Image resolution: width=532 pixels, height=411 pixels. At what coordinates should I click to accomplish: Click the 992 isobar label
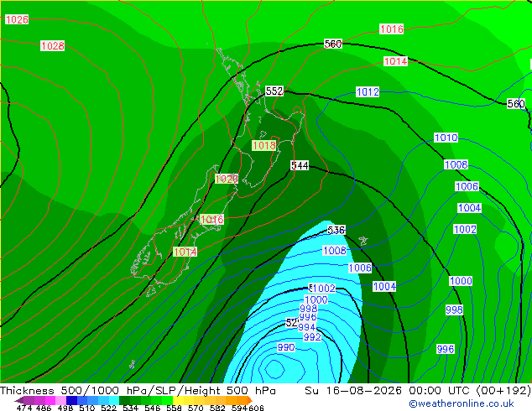click(x=312, y=337)
